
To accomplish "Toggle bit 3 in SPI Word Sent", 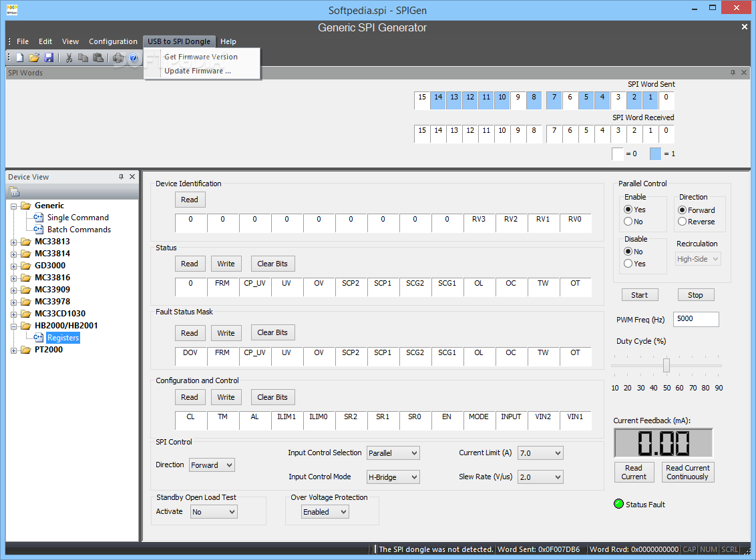I will point(618,100).
